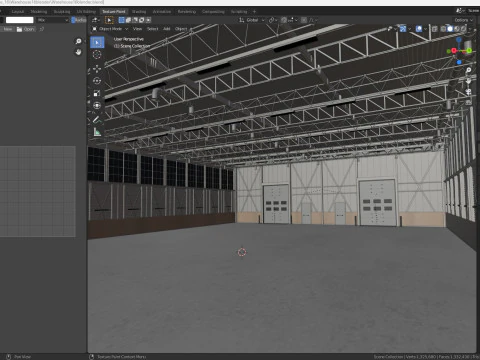
Task: Open the Object Mode dropdown
Action: tap(110, 29)
